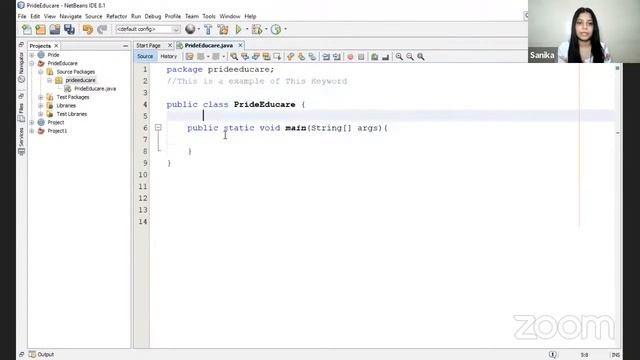640x360 pixels.
Task: Click the Debug Project icon
Action: point(257,29)
